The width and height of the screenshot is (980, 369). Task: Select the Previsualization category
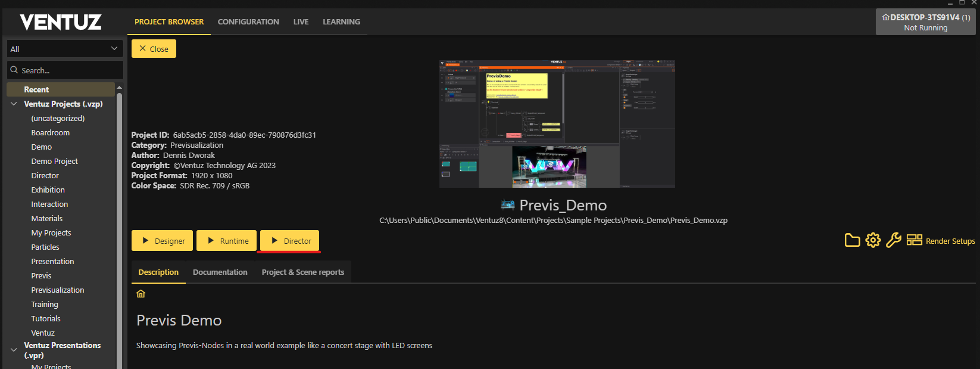point(58,290)
